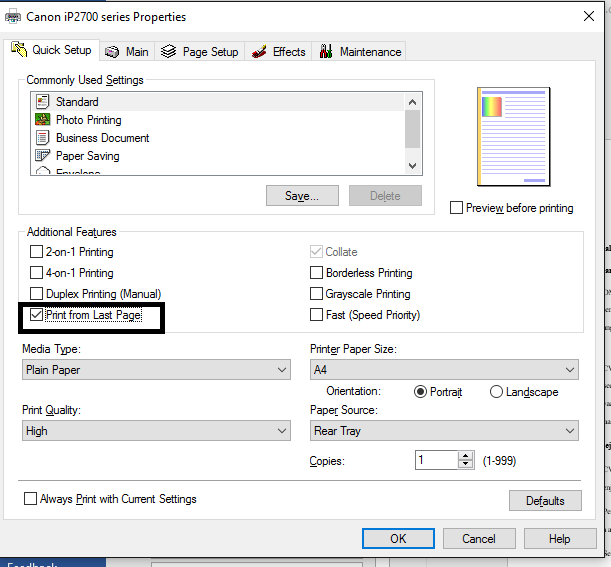Enable Borderless Printing
The height and width of the screenshot is (567, 611).
(316, 272)
